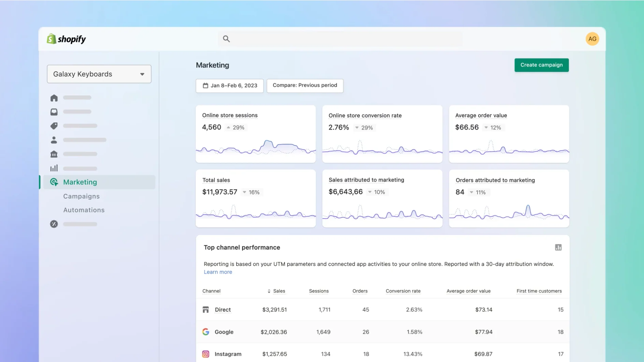Go to Campaigns in the sidebar
This screenshot has height=362, width=644.
[x=81, y=196]
